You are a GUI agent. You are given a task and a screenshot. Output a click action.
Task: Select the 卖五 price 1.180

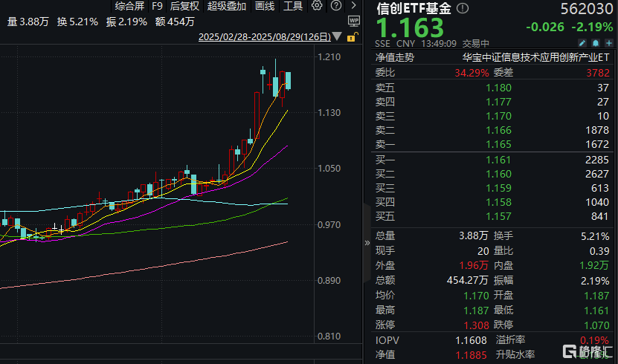498,88
